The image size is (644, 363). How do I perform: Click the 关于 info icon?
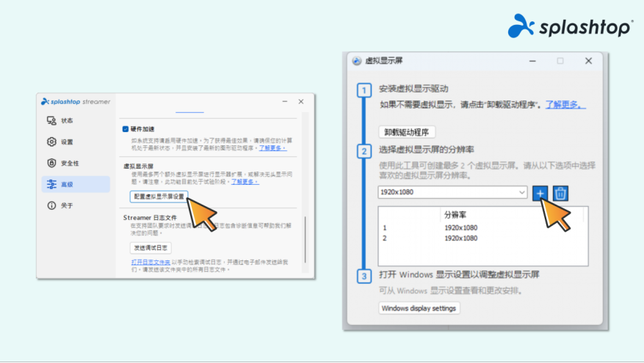51,205
